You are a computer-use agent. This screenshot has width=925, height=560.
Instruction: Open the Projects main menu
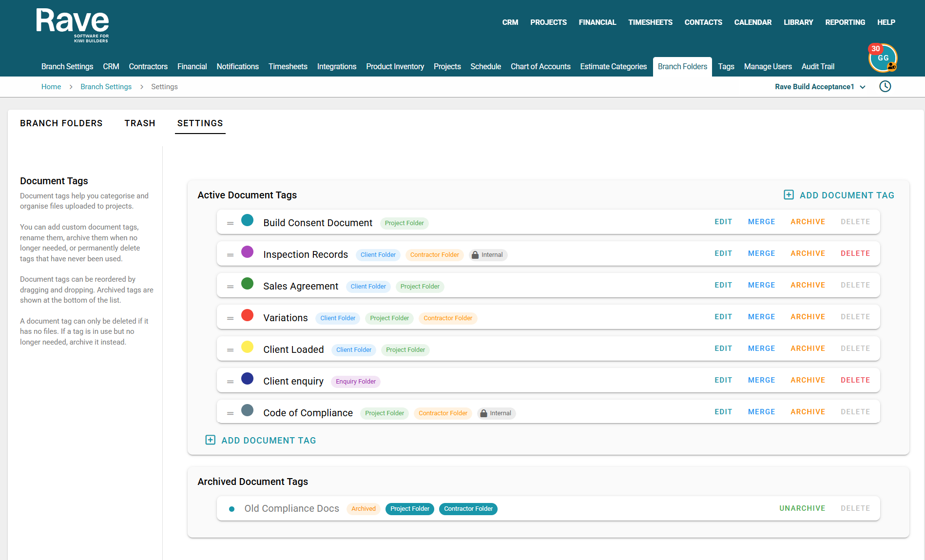(549, 22)
